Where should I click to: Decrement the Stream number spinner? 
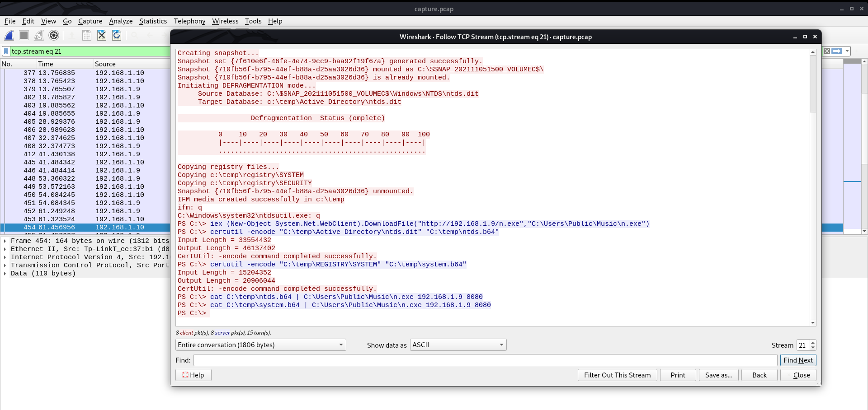point(813,348)
